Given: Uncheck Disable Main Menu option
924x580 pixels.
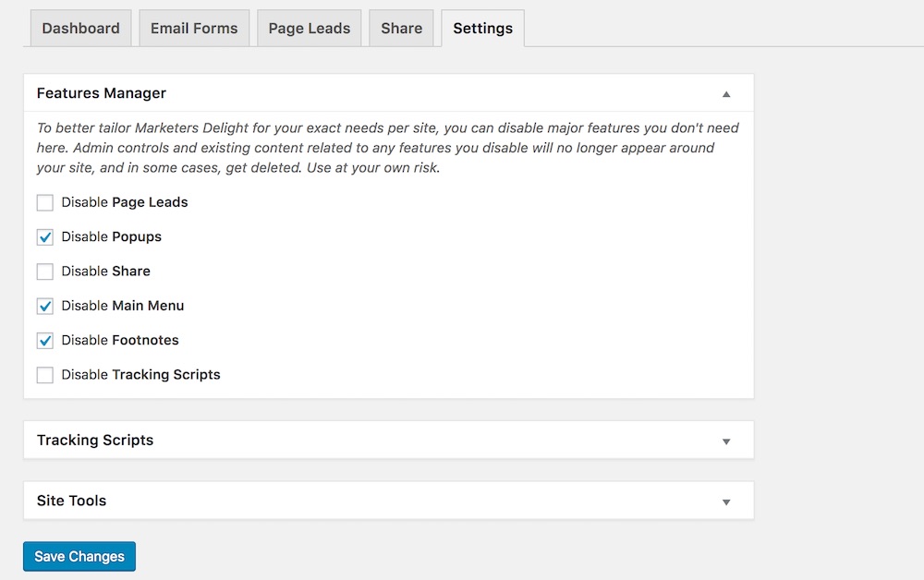Looking at the screenshot, I should click(x=44, y=307).
